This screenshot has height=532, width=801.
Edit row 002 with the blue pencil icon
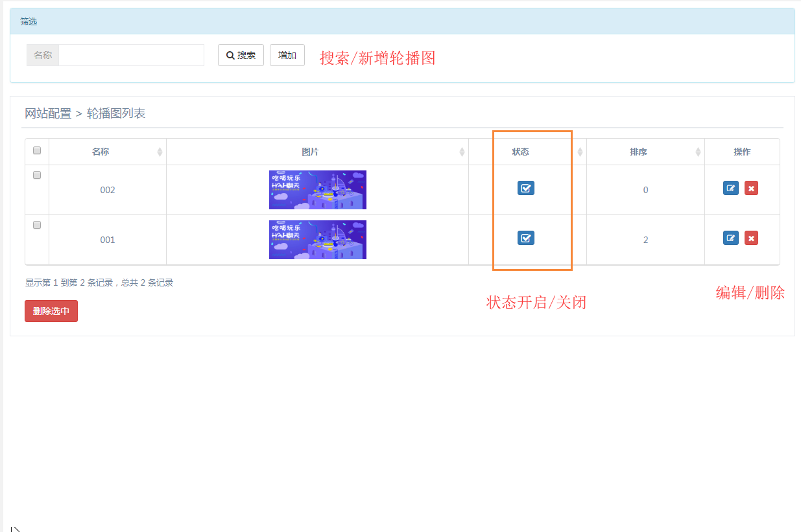click(731, 188)
